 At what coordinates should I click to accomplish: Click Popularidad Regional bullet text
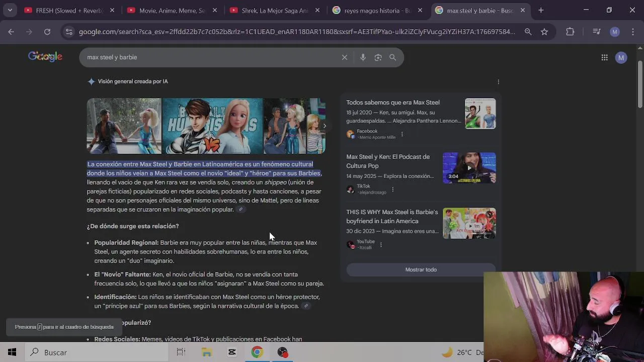[x=206, y=251]
